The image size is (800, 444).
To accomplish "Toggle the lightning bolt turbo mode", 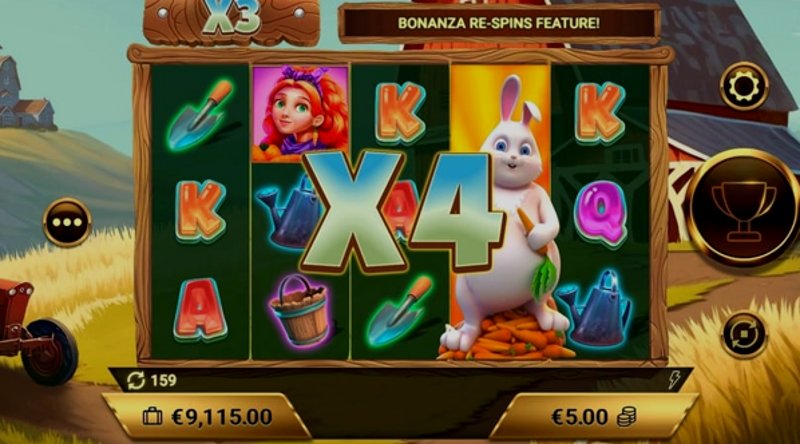I will pos(674,380).
